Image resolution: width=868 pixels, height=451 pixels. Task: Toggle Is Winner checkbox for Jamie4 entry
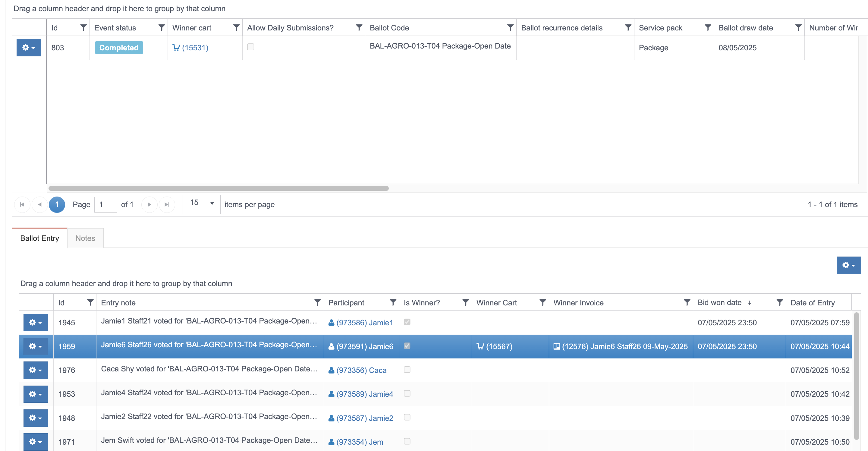(407, 393)
